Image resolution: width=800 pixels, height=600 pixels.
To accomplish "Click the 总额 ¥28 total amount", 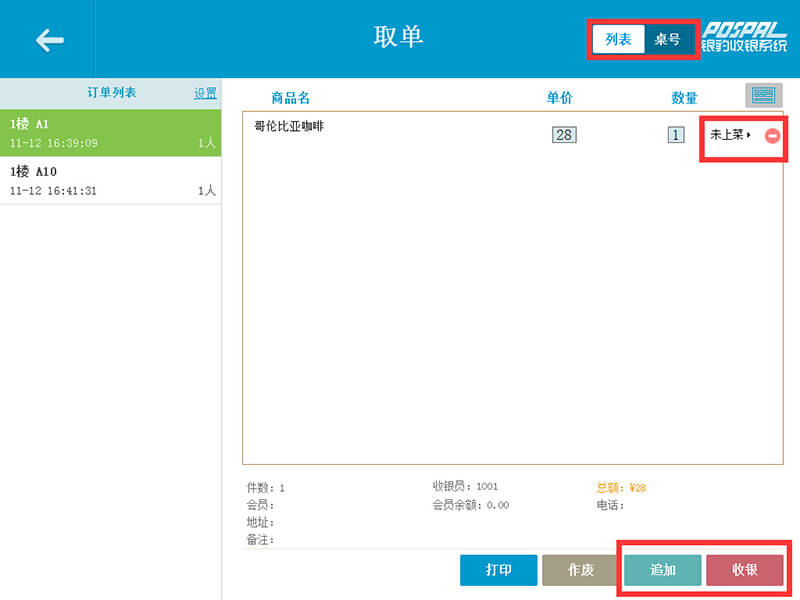I will (x=621, y=488).
